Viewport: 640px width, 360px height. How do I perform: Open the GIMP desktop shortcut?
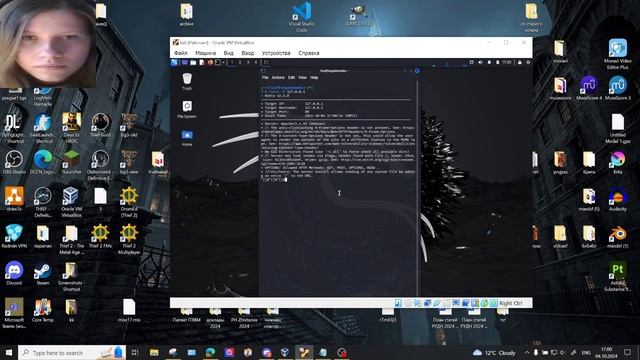click(358, 16)
